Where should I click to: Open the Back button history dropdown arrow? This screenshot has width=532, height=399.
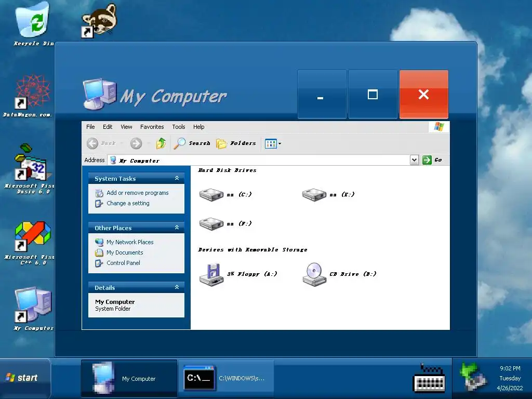click(x=122, y=143)
